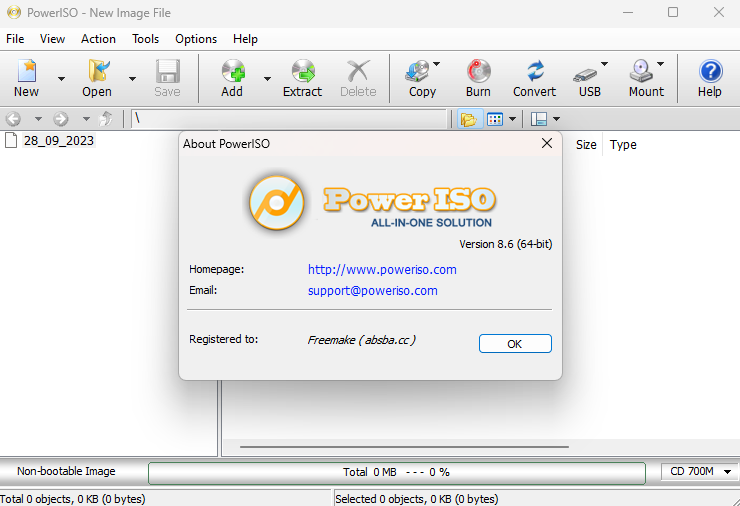Open the Action menu
The image size is (740, 506).
(98, 39)
